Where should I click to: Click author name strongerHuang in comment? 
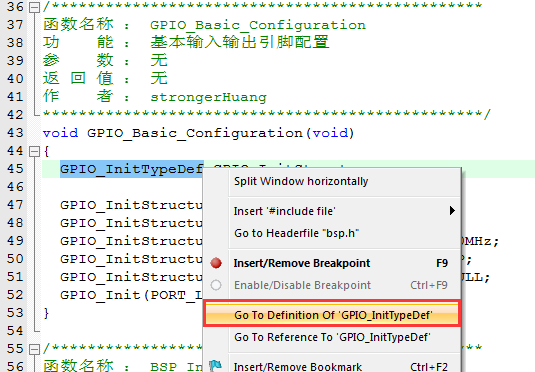[208, 97]
